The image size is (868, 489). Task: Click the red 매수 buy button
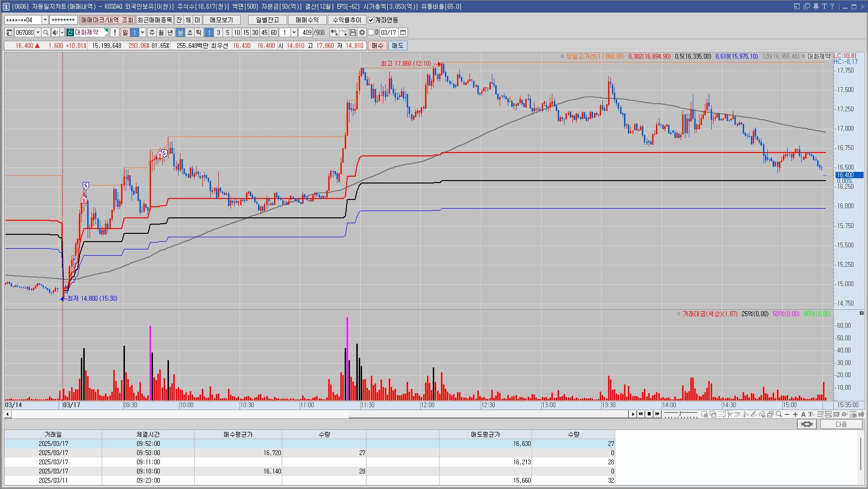[x=377, y=46]
